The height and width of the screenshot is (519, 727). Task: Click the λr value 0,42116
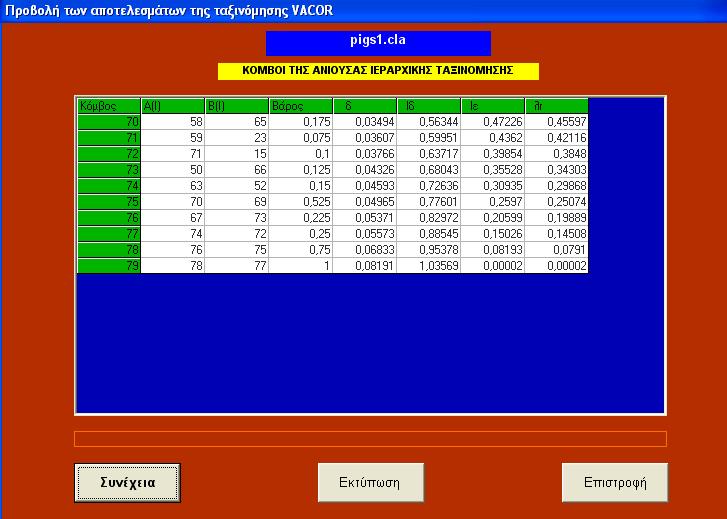tap(556, 138)
